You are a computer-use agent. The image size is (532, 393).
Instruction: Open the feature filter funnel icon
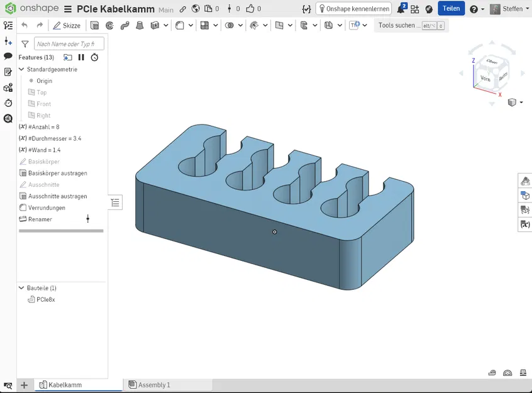coord(25,44)
